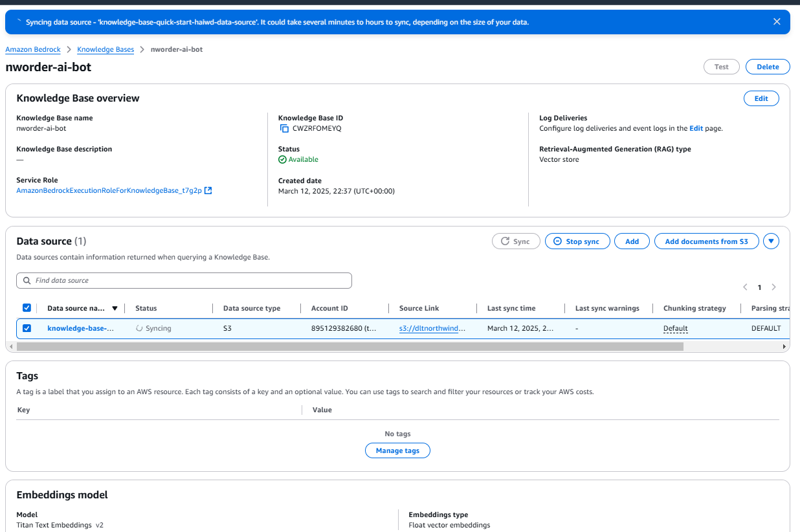The width and height of the screenshot is (800, 532).
Task: Click the Key column header in Tags
Action: coord(23,410)
